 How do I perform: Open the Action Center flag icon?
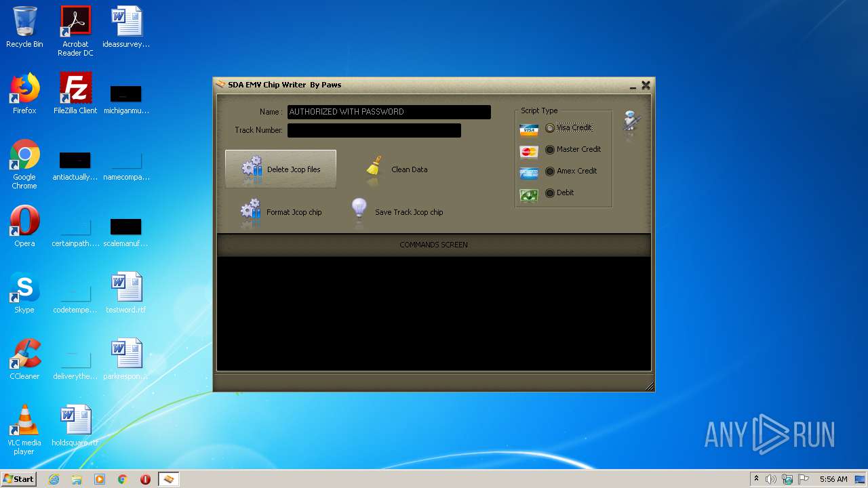804,479
